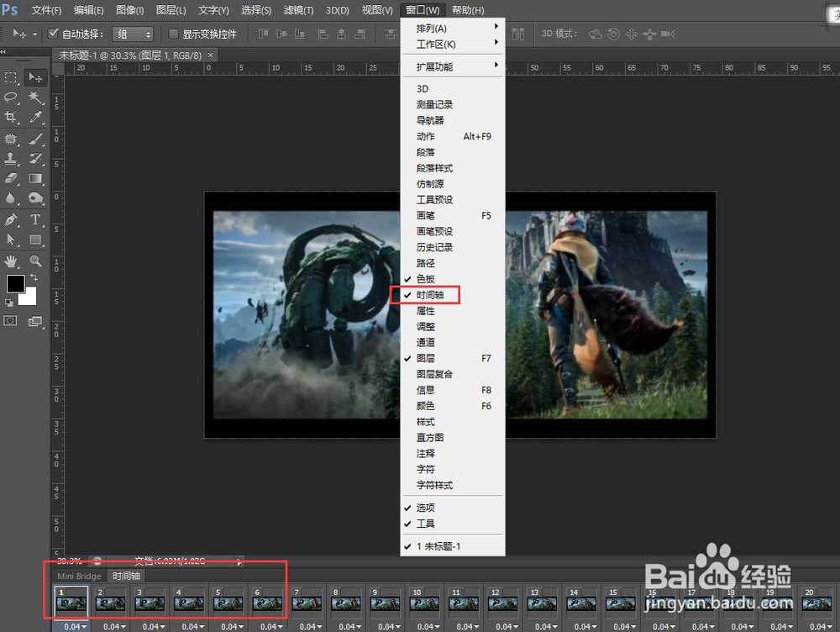Uncheck the 自动选择 checkbox

click(x=53, y=34)
